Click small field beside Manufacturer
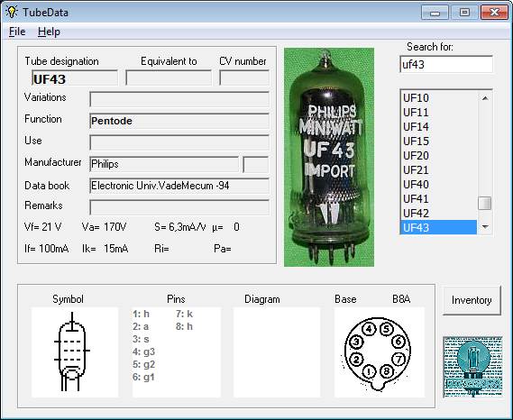The height and width of the screenshot is (420, 513). click(256, 164)
